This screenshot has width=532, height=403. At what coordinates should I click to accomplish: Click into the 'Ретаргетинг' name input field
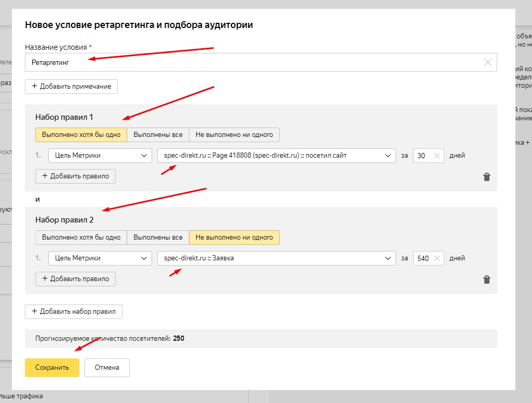pyautogui.click(x=249, y=62)
